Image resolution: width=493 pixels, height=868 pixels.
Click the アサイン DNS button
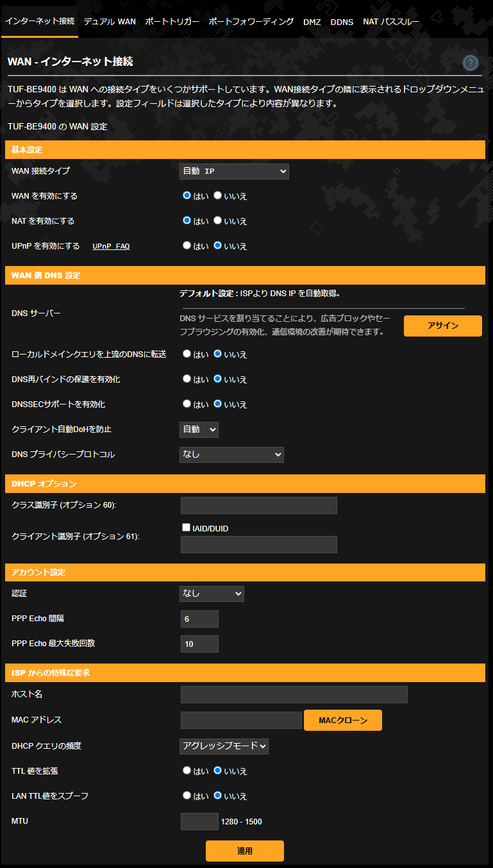pyautogui.click(x=442, y=326)
